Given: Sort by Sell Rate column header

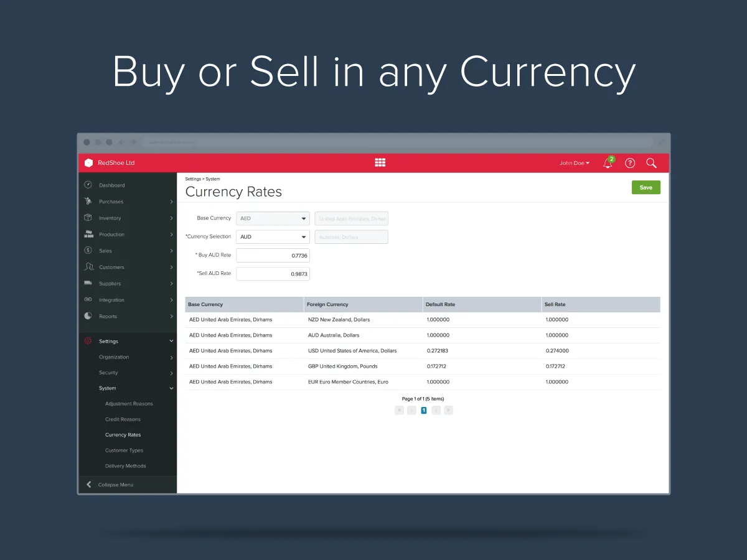Looking at the screenshot, I should 601,304.
